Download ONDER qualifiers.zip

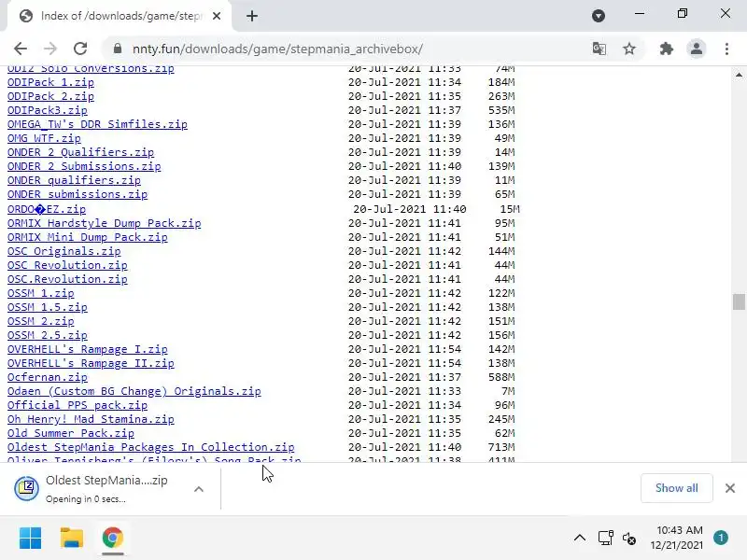coord(74,180)
